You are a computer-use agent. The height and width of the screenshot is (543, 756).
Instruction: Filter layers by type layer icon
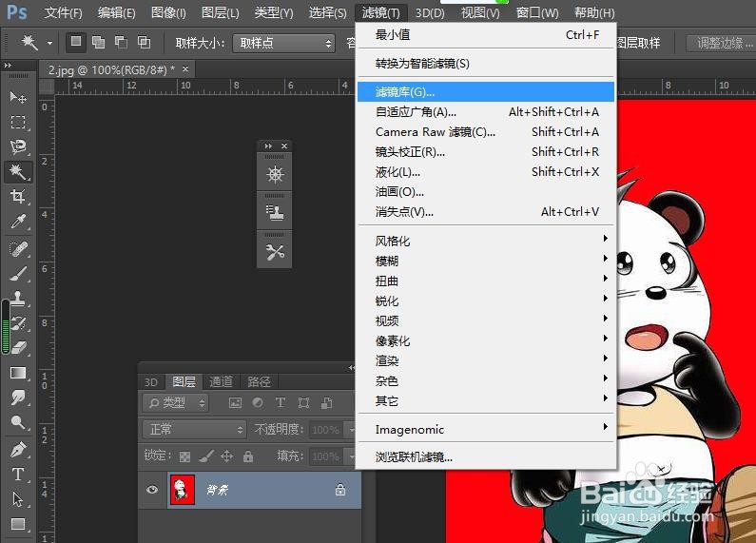(x=281, y=402)
